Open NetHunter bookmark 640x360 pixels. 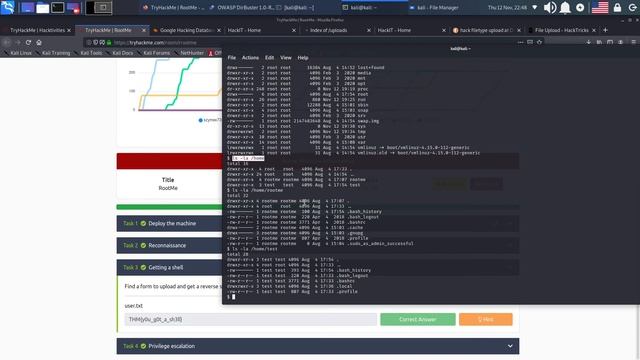click(x=189, y=53)
